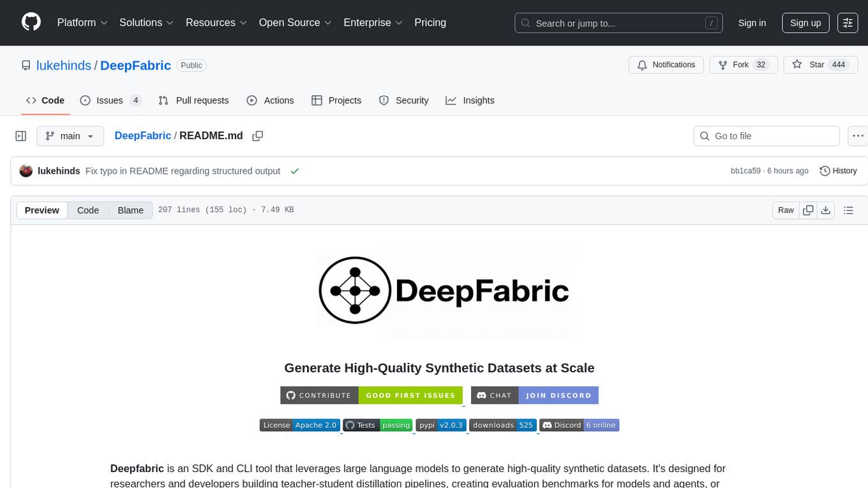Click the Join Discord chat badge
The width and height of the screenshot is (868, 488).
pyautogui.click(x=535, y=395)
